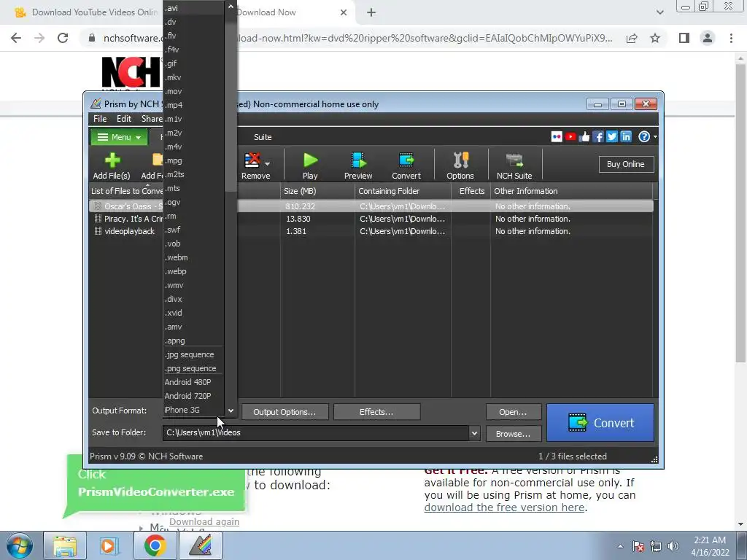
Task: Click the Browse... button
Action: tap(513, 434)
